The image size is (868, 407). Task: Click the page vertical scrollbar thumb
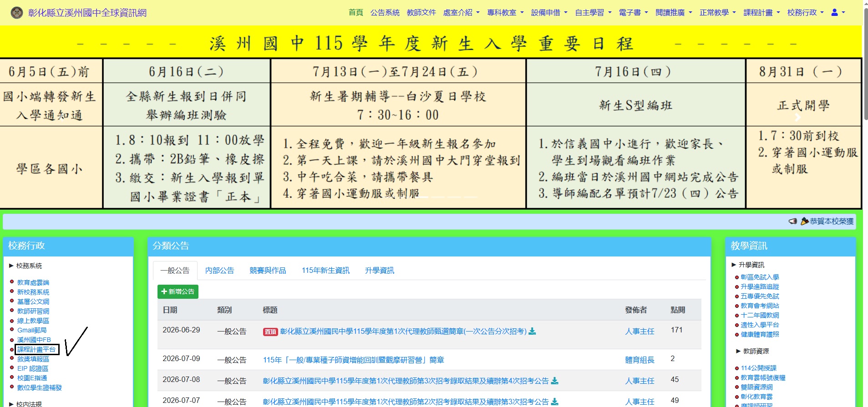866,64
